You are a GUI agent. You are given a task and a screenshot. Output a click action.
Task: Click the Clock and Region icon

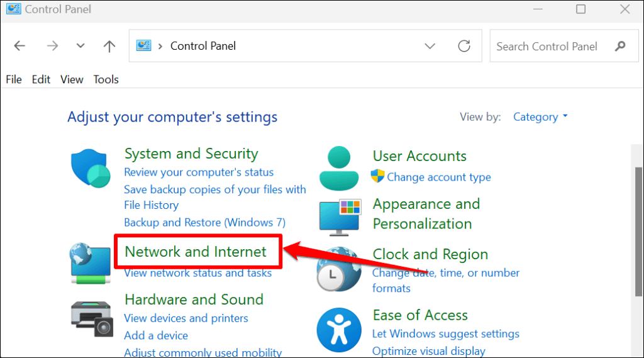(339, 267)
